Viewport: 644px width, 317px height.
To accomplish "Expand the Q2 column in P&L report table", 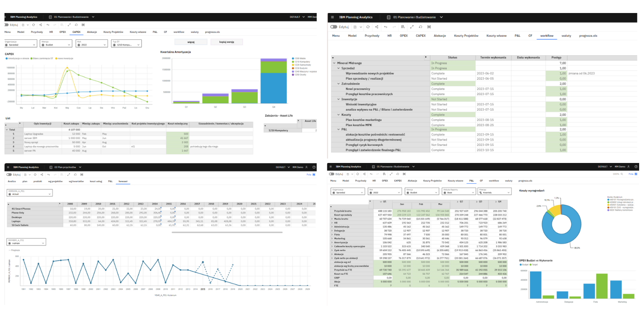I will click(458, 202).
